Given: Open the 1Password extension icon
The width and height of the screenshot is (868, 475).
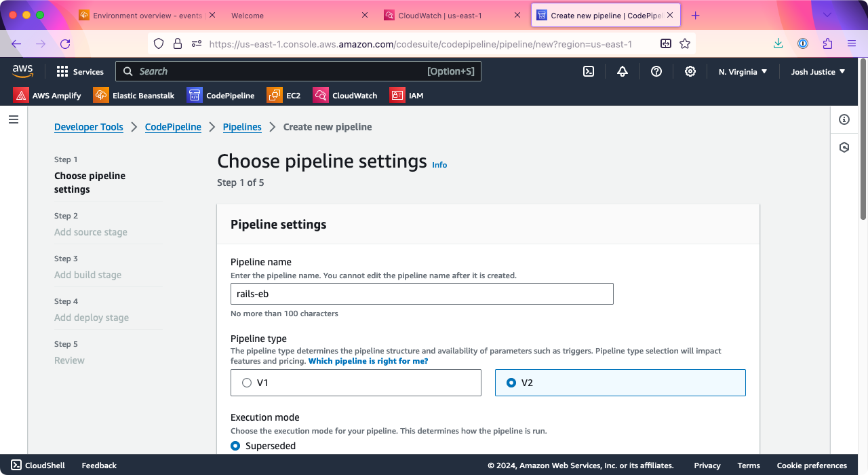Looking at the screenshot, I should [x=803, y=43].
